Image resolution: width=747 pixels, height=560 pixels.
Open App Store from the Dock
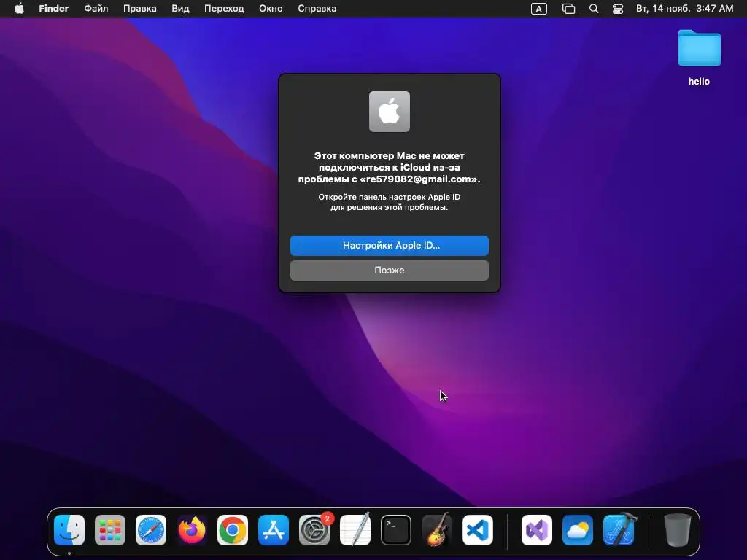point(274,530)
